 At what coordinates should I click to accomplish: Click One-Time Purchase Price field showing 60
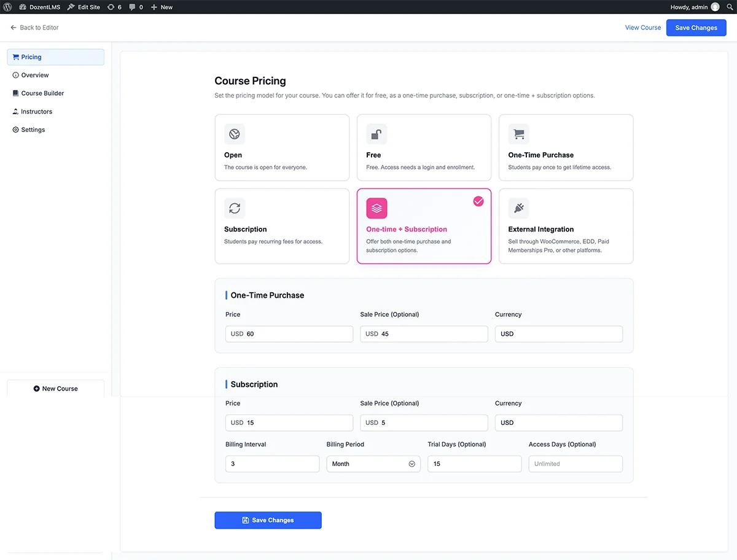click(x=289, y=334)
